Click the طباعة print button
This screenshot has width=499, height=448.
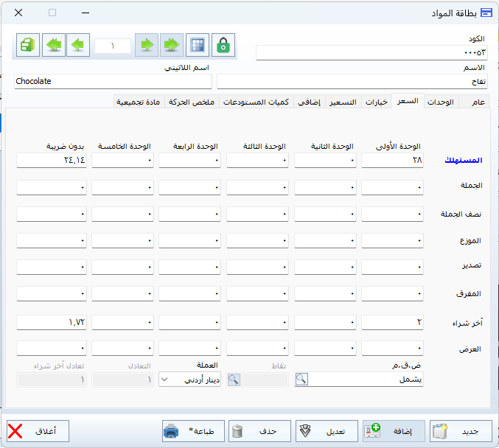[193, 431]
